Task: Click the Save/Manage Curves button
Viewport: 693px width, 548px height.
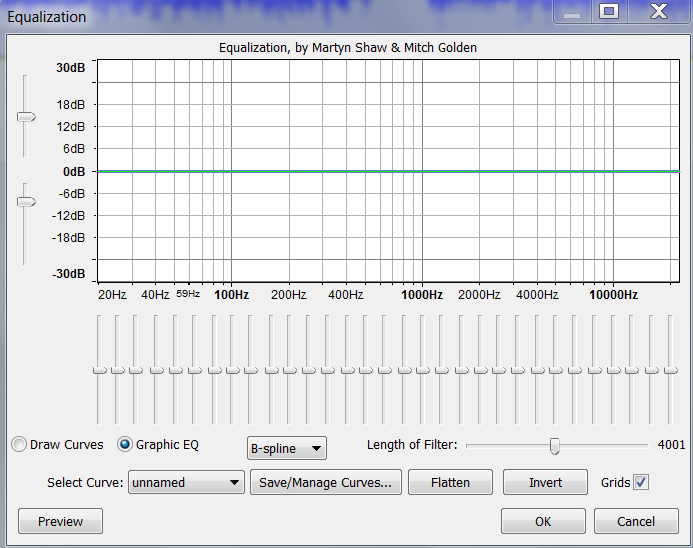Action: [326, 482]
